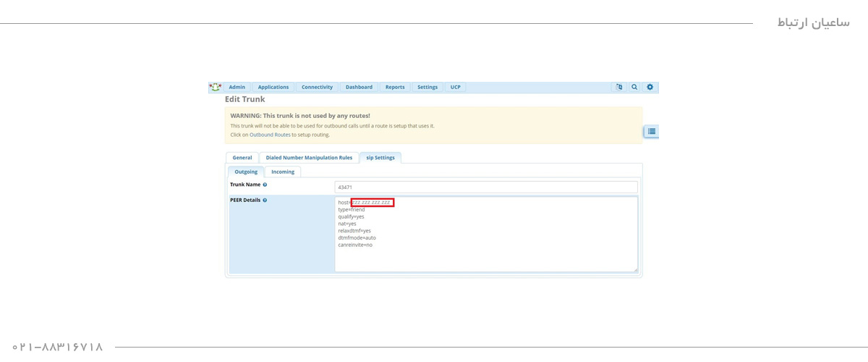Click the FreePBX logo icon
The width and height of the screenshot is (868, 362).
tap(215, 87)
